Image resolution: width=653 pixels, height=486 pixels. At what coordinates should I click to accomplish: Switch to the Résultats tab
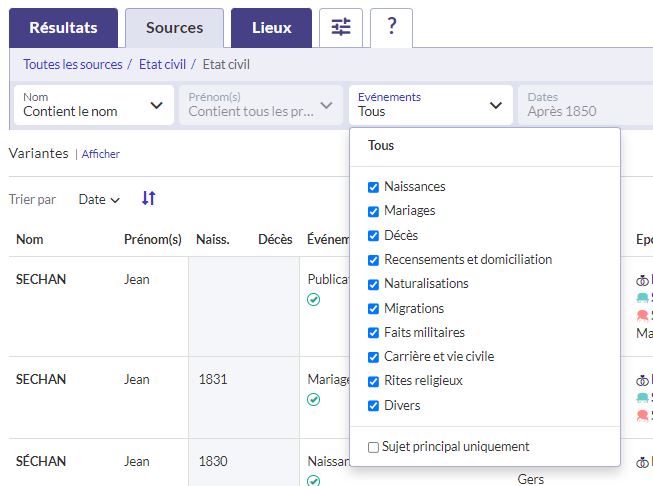[x=63, y=28]
